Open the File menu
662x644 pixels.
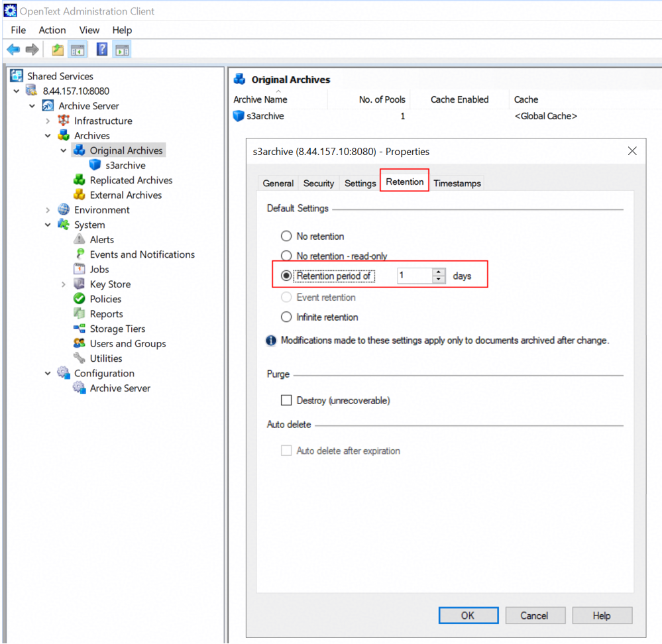pos(18,30)
